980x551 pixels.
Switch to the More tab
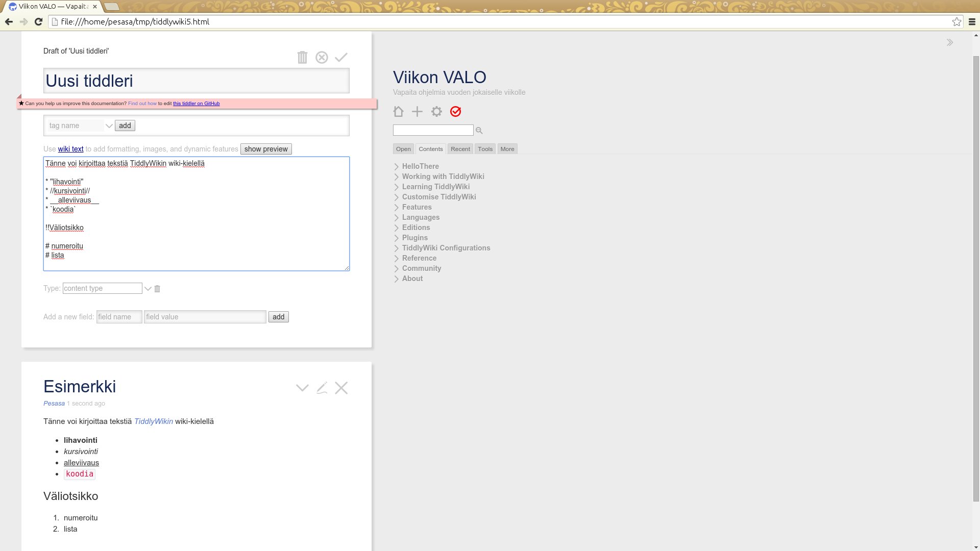tap(507, 149)
